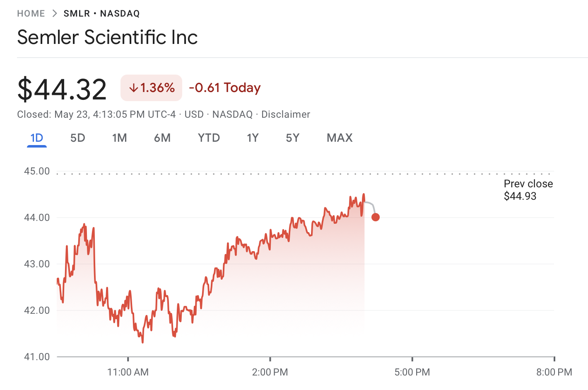Click the 2:00 PM time axis label
This screenshot has height=390, width=588.
(x=270, y=372)
